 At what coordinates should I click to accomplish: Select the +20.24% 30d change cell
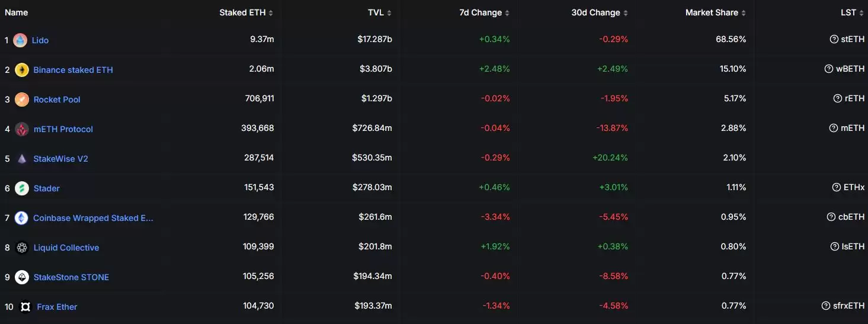610,158
